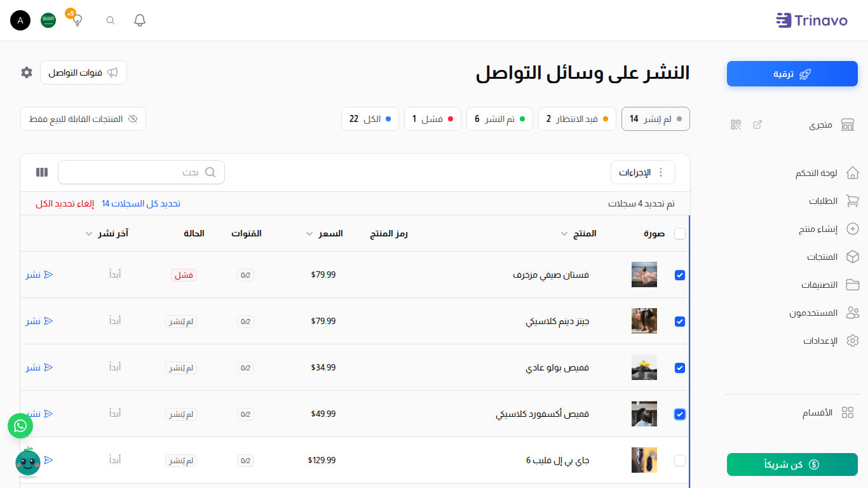Open the notifications bell

tap(140, 20)
